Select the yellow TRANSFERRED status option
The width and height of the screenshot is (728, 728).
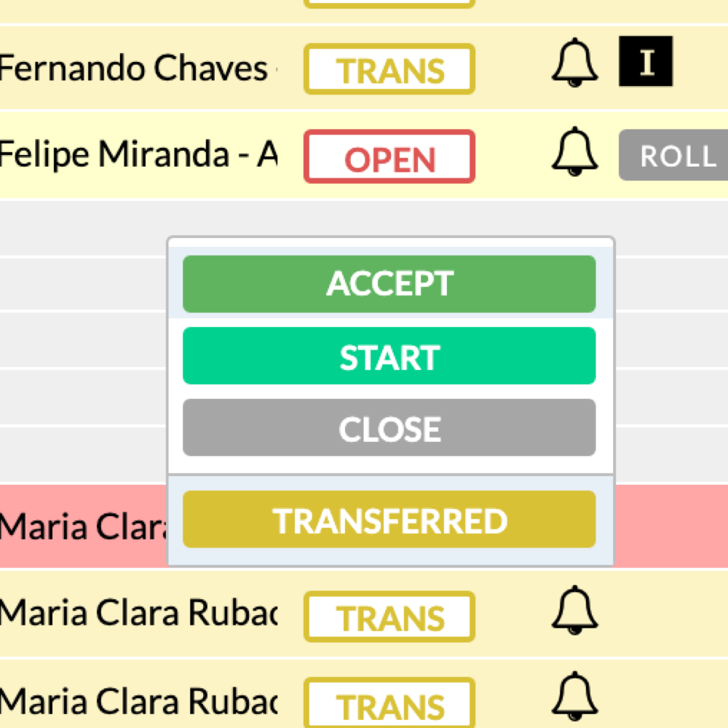click(389, 520)
